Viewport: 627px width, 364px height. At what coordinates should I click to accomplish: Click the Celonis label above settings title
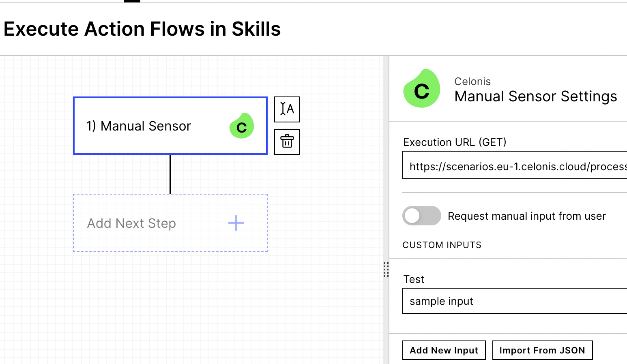[x=472, y=81]
